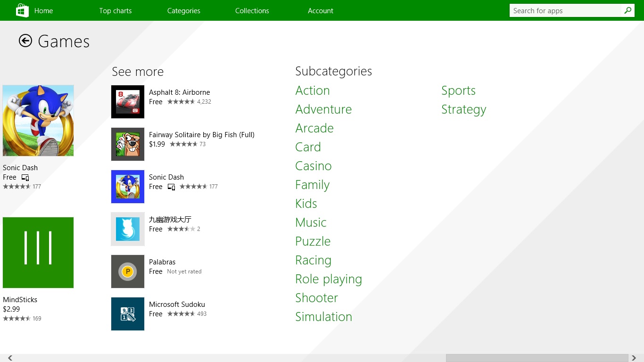Open the Palabras app icon
The image size is (644, 362).
tap(128, 271)
